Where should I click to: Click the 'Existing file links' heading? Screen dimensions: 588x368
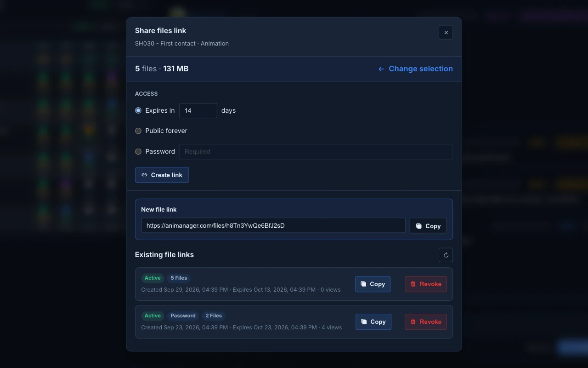pos(164,254)
